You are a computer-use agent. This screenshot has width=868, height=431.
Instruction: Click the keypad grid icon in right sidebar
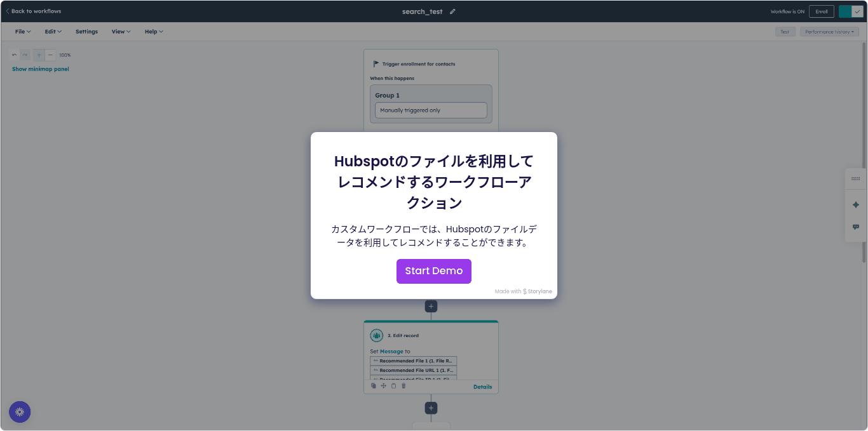[x=855, y=179]
